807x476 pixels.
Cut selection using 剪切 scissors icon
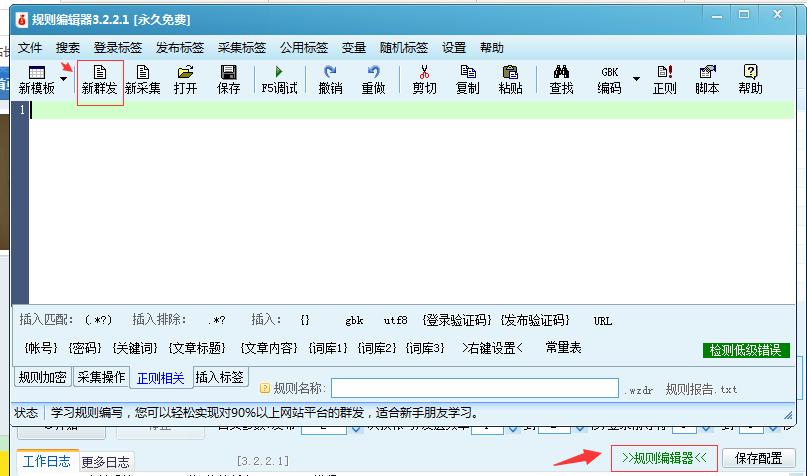pos(424,80)
